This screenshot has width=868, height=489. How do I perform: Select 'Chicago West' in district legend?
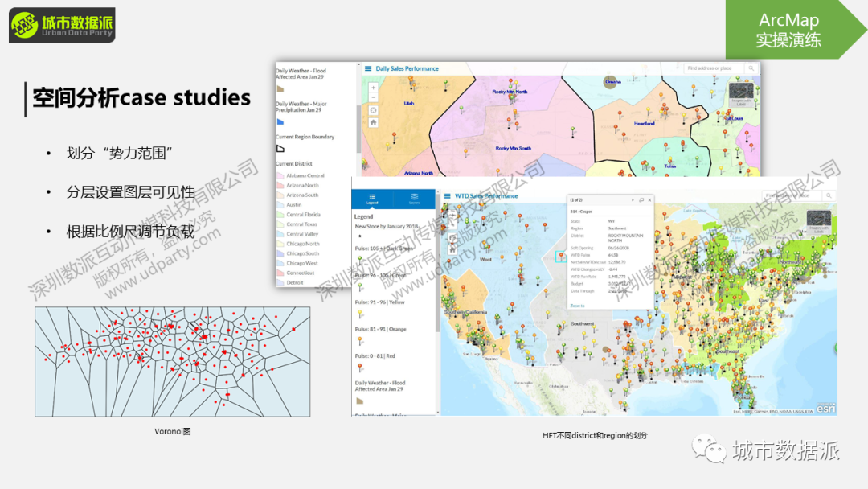(302, 263)
